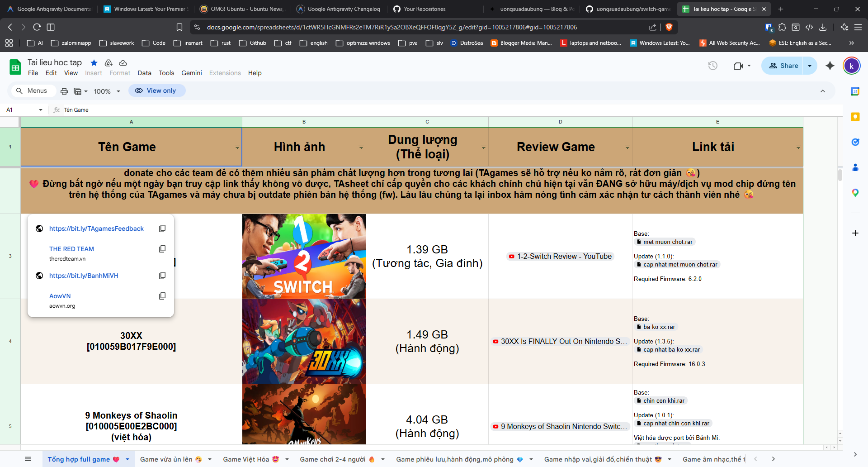The image size is (868, 467).
Task: Open the filter views dropdown in toolbar
Action: (80, 91)
